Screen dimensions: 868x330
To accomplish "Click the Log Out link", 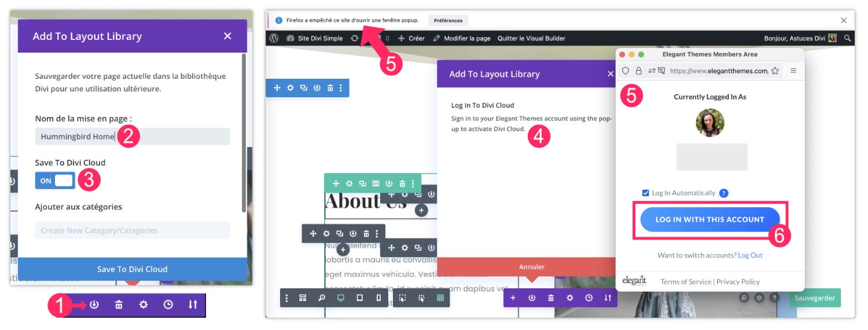I will tap(750, 255).
